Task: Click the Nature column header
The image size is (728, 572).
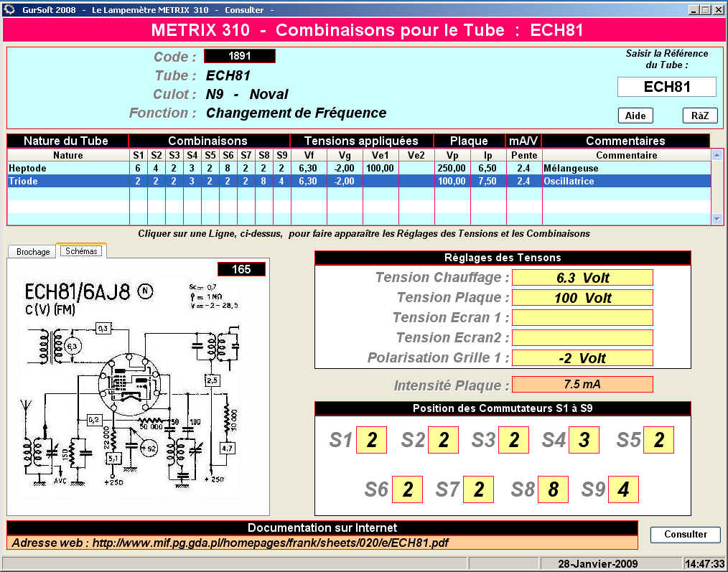Action: pyautogui.click(x=67, y=155)
